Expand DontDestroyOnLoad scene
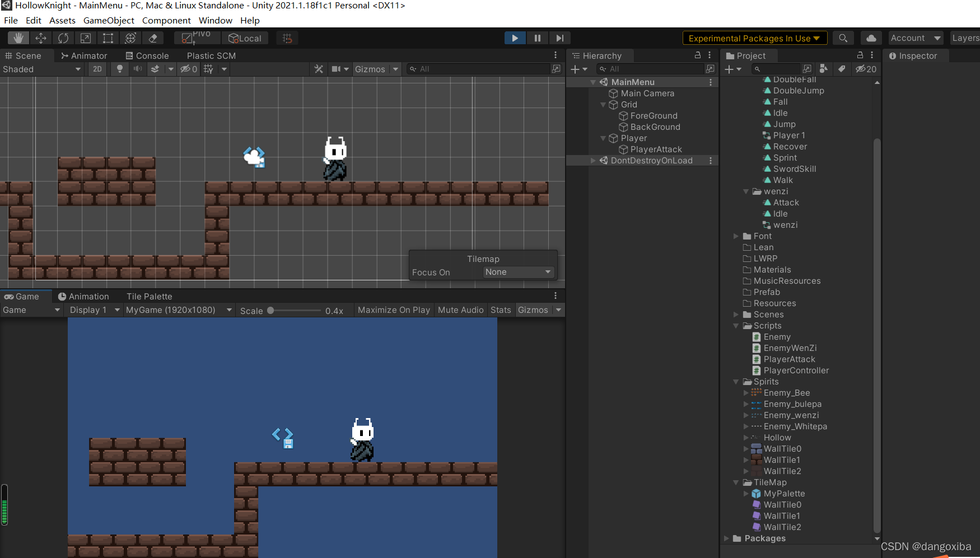The image size is (980, 558). pos(593,161)
